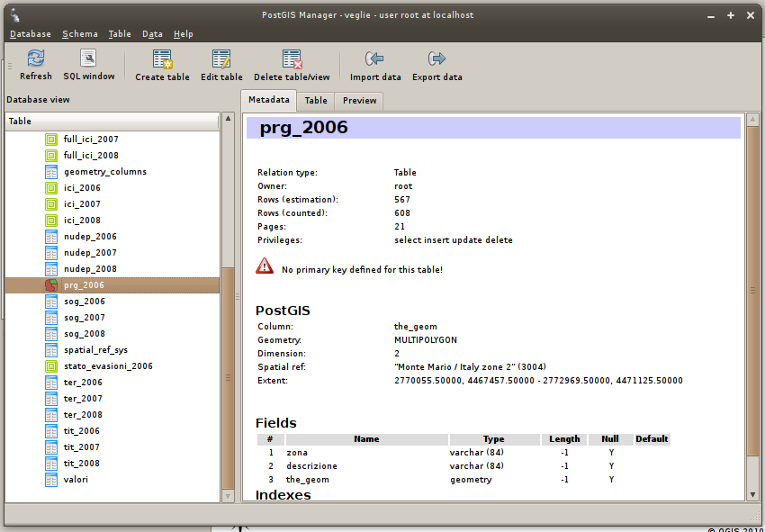Open the Schema menu
The width and height of the screenshot is (765, 532).
80,34
